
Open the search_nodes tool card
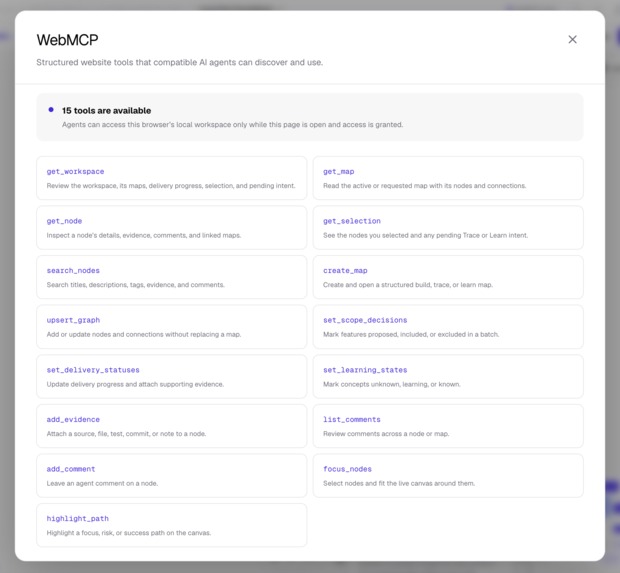pos(172,277)
